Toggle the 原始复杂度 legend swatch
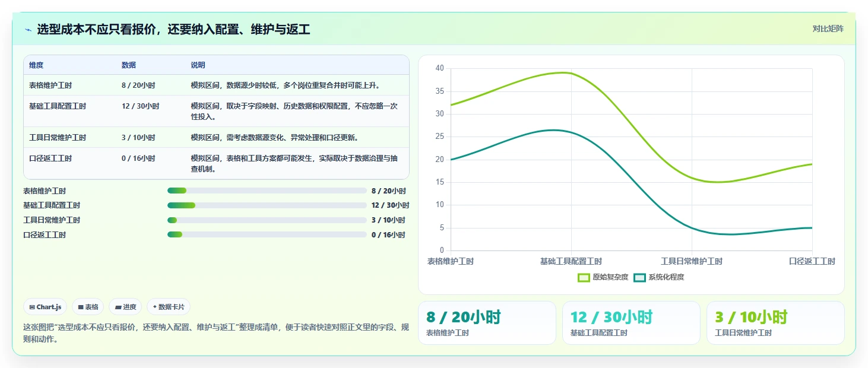Viewport: 868px width, 368px height. (x=584, y=277)
